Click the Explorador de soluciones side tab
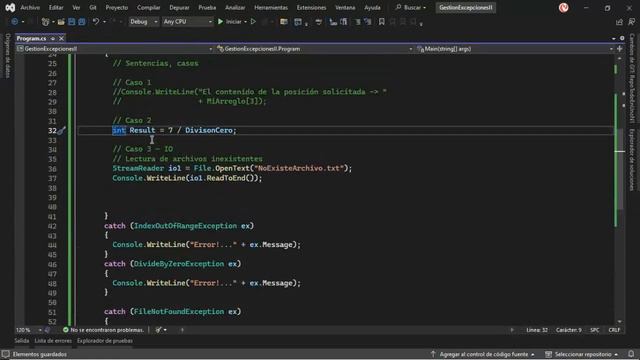The height and width of the screenshot is (360, 640). tap(631, 160)
